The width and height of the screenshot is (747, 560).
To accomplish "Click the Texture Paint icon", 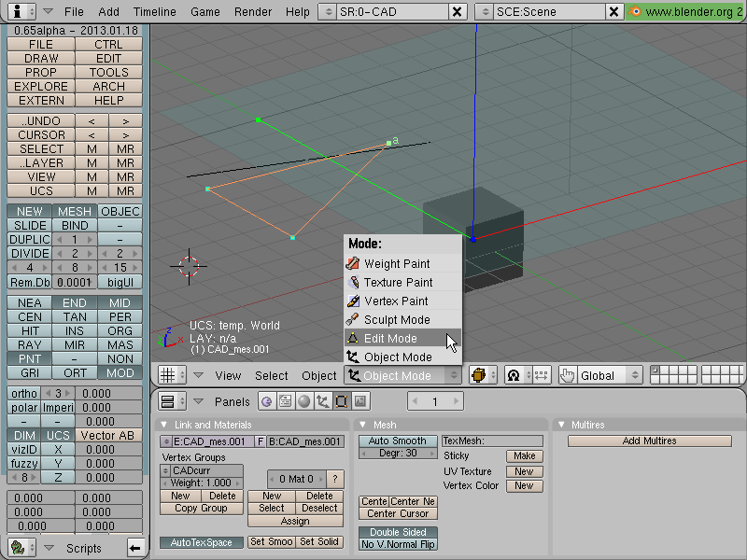I will coord(353,283).
